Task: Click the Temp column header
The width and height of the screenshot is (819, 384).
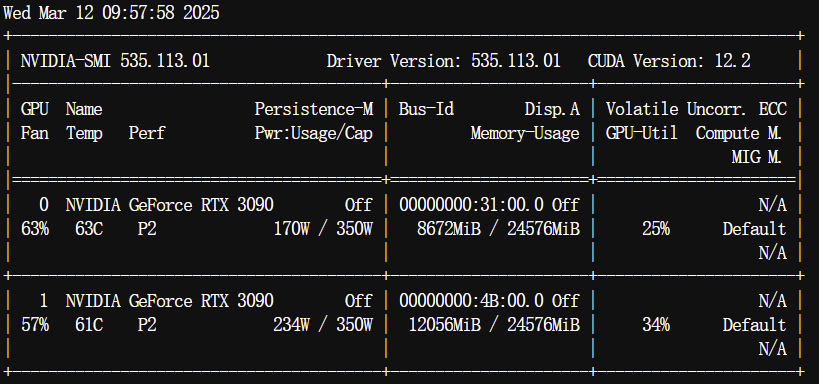Action: coord(84,133)
